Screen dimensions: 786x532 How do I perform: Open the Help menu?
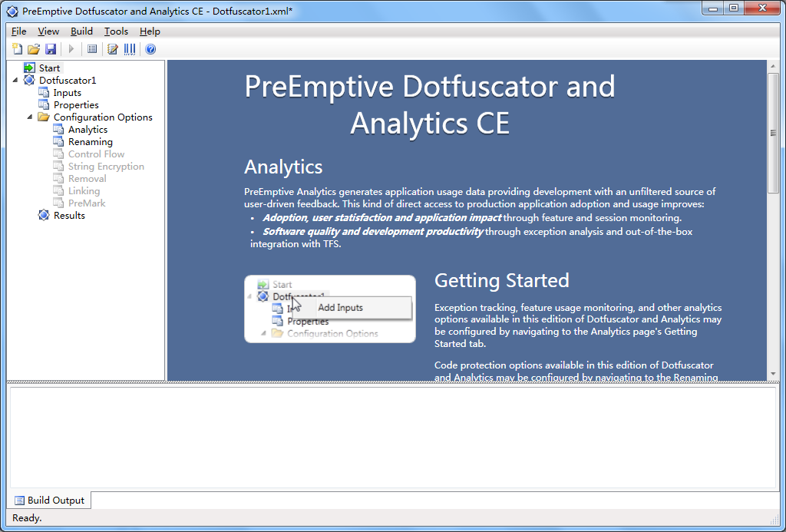[150, 31]
